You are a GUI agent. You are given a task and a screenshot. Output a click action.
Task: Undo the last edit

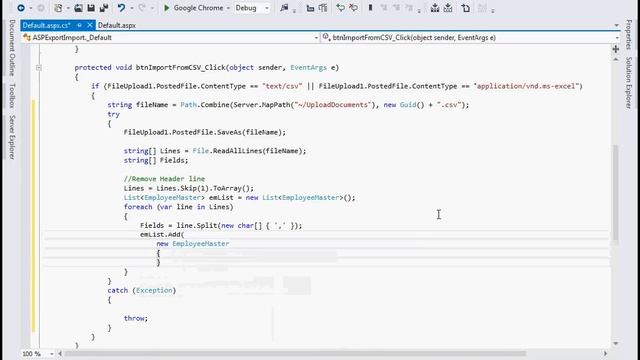tap(121, 8)
